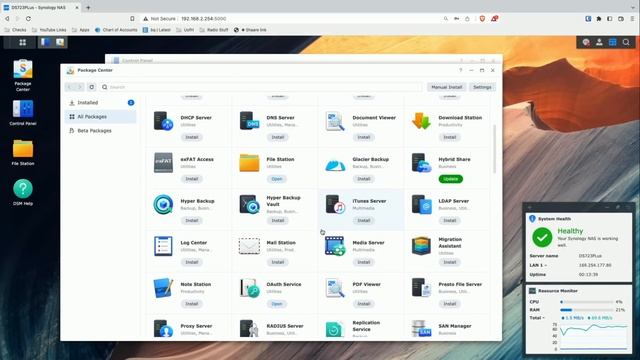
Task: Click Log Center package icon
Action: click(163, 246)
